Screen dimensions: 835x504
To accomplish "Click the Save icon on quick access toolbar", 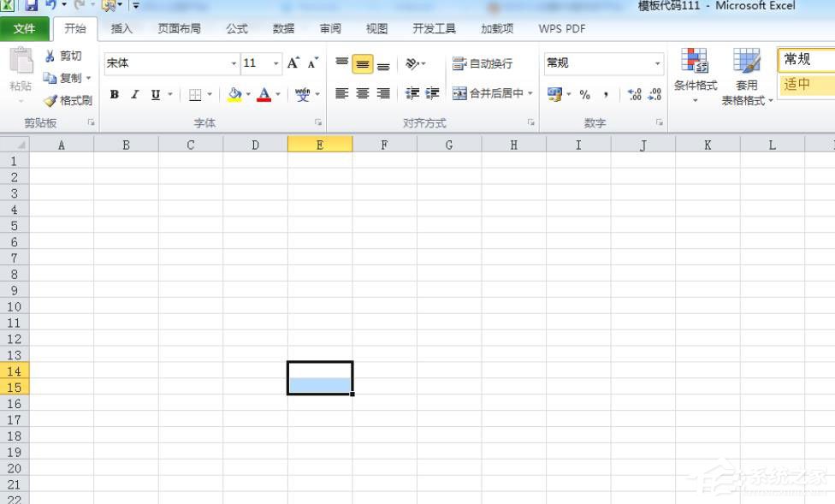I will (x=33, y=5).
